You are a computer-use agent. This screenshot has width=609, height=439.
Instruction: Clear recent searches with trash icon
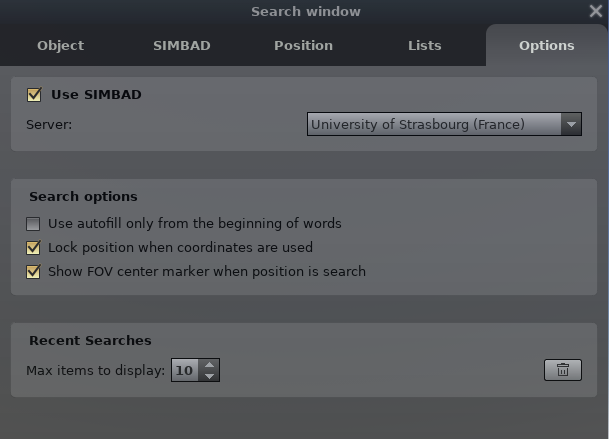562,370
